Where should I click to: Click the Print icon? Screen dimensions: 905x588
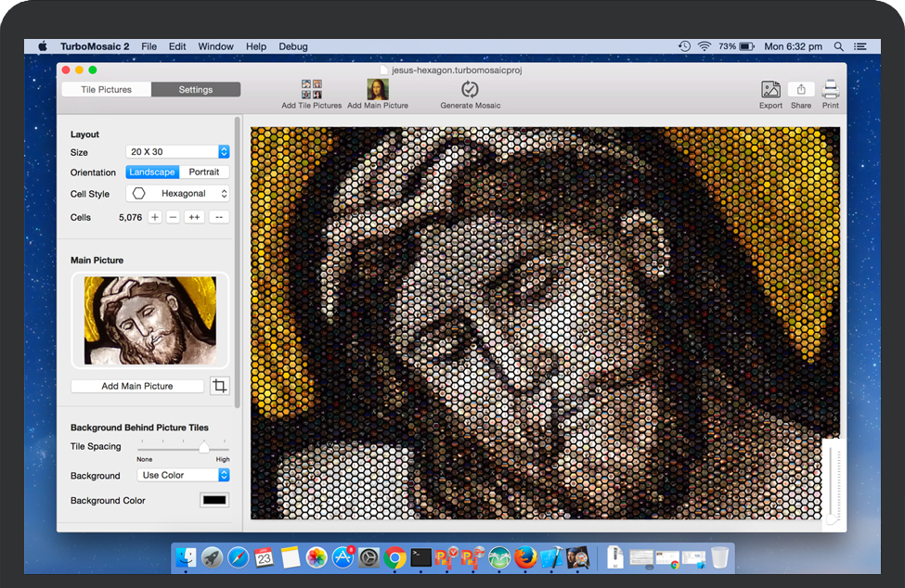(x=831, y=89)
